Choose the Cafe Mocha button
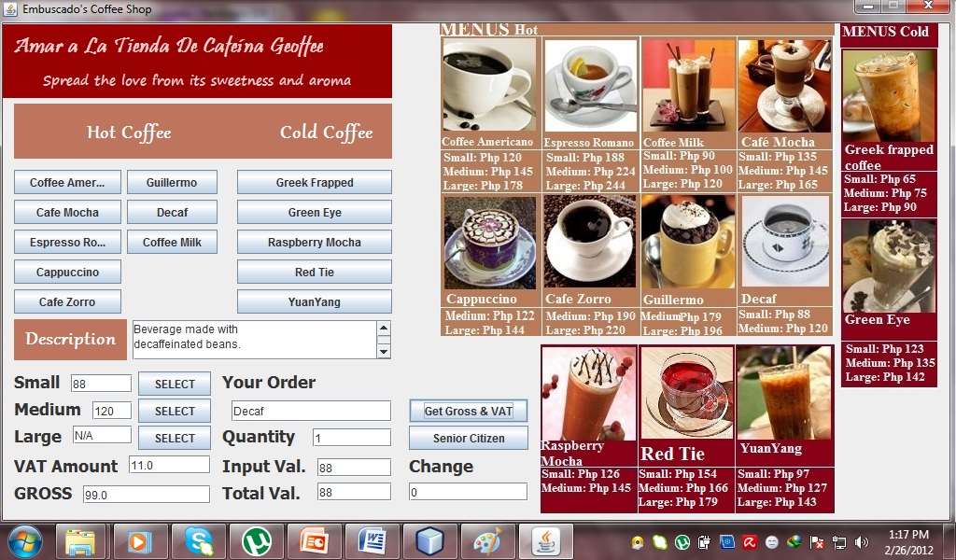This screenshot has height=560, width=956. point(67,212)
